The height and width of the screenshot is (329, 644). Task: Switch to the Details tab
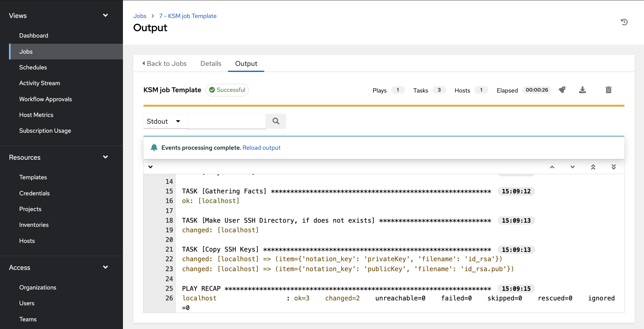[x=211, y=64]
